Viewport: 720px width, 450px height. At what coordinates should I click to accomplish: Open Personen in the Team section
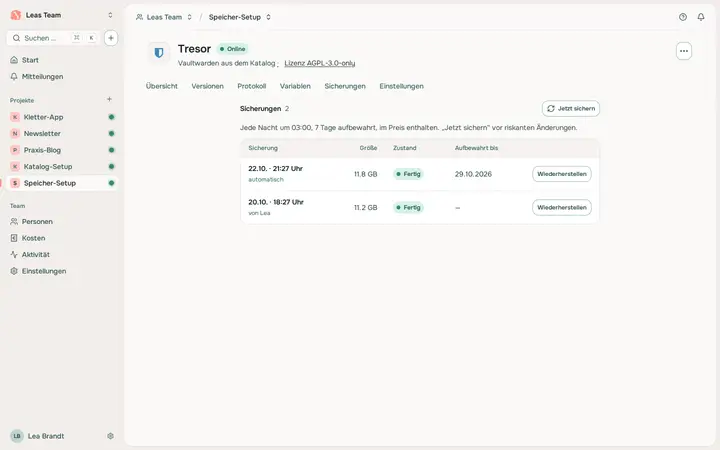click(62, 222)
